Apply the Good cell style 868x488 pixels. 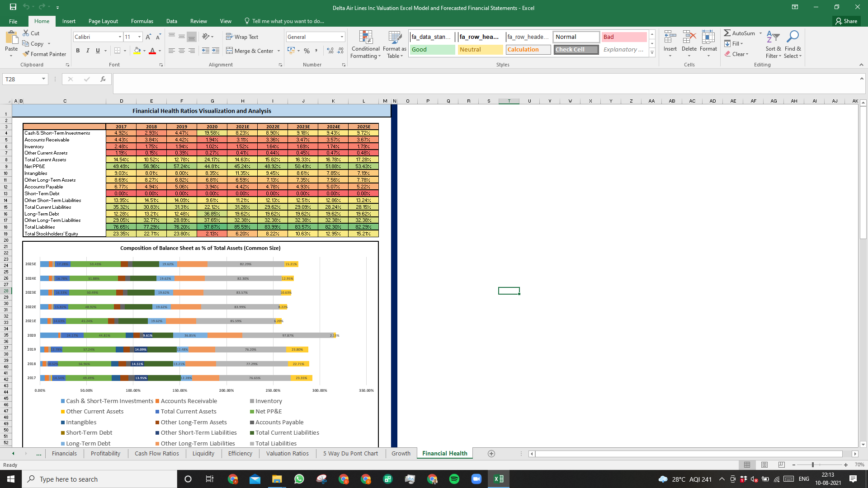click(433, 50)
